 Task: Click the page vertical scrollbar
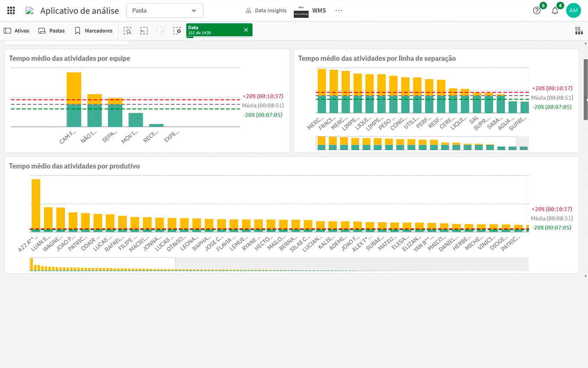585,89
